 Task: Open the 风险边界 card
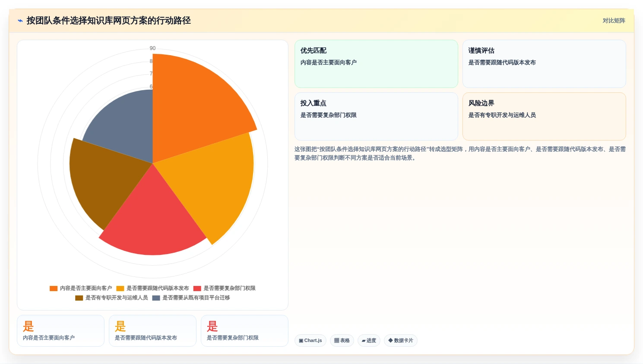click(544, 116)
